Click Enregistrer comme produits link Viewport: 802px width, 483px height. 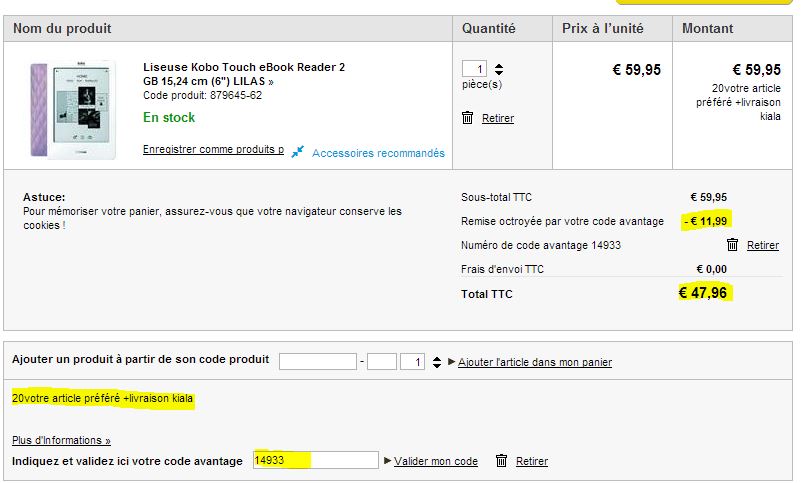tap(213, 150)
